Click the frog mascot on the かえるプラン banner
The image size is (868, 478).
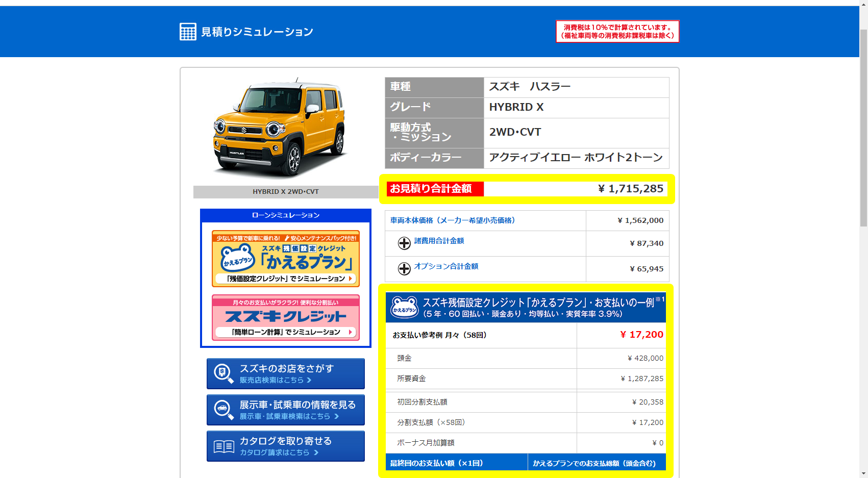click(237, 258)
